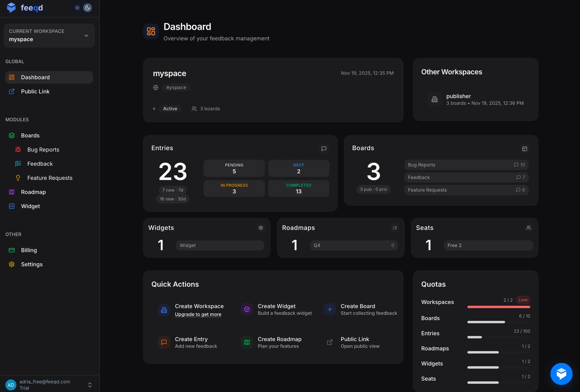
Task: Open the feeqd chat bubble bottom right
Action: tap(562, 374)
